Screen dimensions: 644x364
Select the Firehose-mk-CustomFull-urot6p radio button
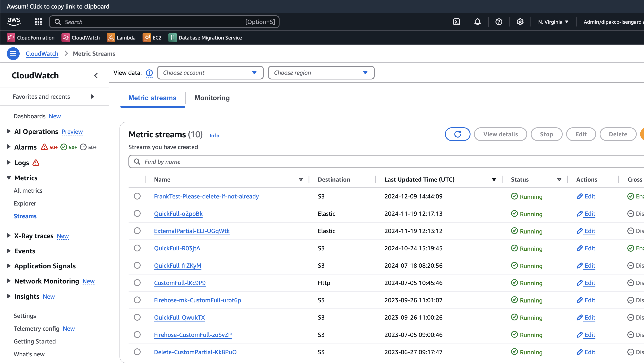point(137,300)
